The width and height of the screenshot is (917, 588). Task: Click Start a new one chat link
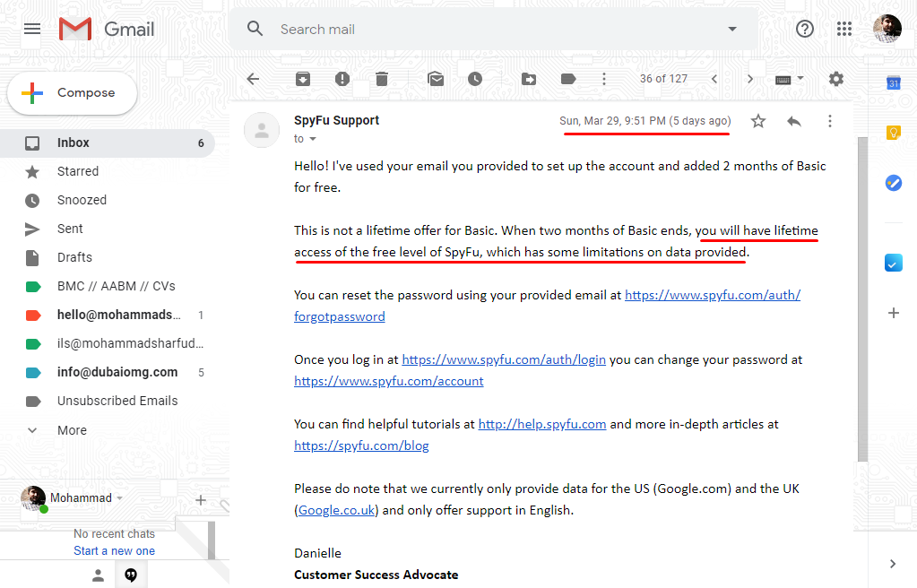114,550
